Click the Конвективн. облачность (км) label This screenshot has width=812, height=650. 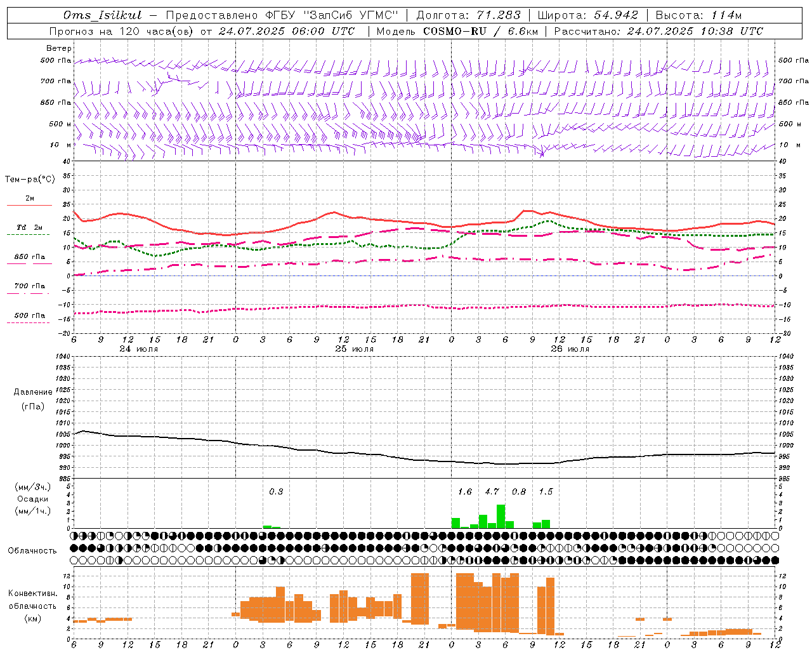[x=32, y=606]
